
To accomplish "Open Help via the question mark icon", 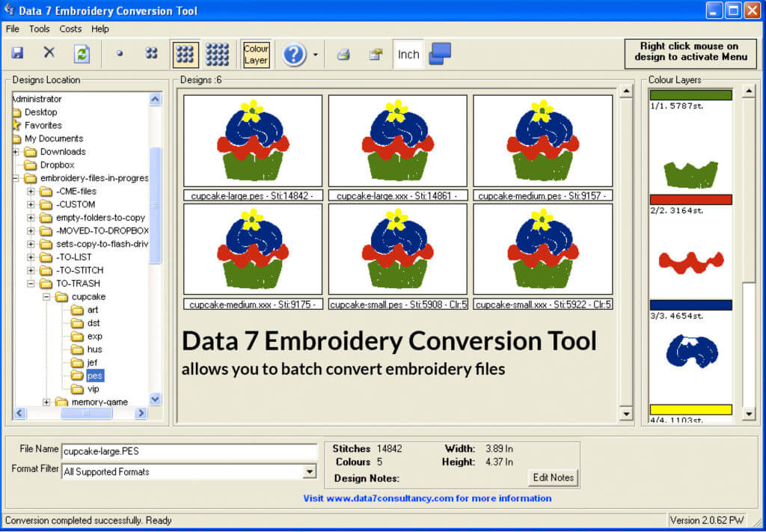I will pyautogui.click(x=295, y=53).
